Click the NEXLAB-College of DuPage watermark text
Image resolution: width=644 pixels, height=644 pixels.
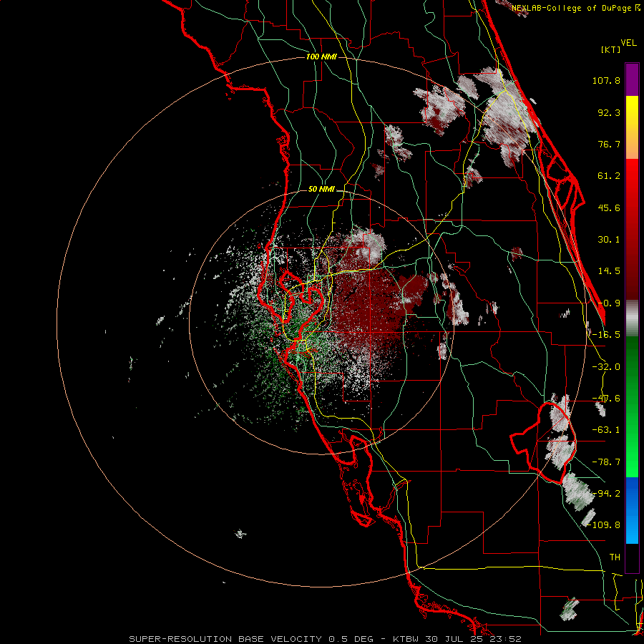click(575, 8)
